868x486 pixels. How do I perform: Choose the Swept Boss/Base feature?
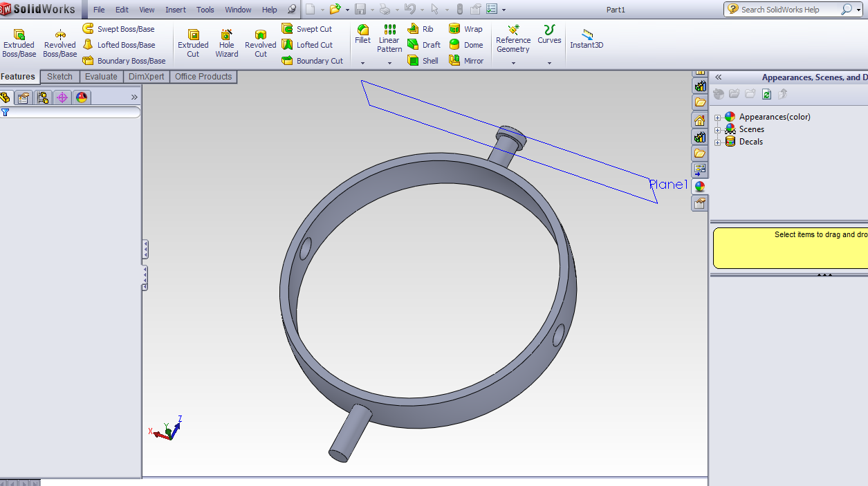pyautogui.click(x=118, y=29)
